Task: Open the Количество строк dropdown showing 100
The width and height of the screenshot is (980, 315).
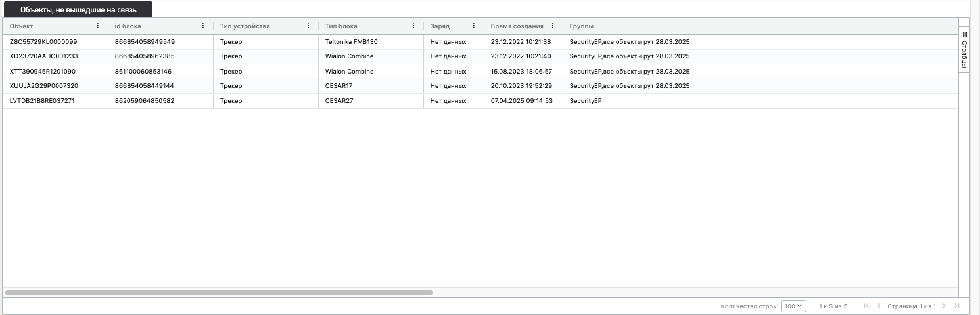Action: pos(793,306)
